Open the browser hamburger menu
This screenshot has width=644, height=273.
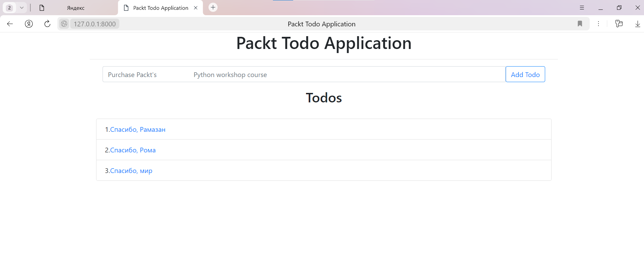click(x=582, y=7)
